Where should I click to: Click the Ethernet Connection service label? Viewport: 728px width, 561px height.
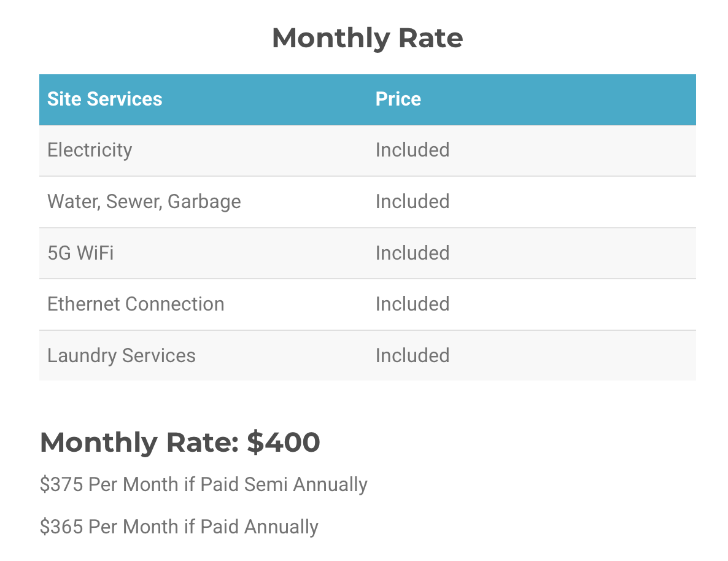136,304
